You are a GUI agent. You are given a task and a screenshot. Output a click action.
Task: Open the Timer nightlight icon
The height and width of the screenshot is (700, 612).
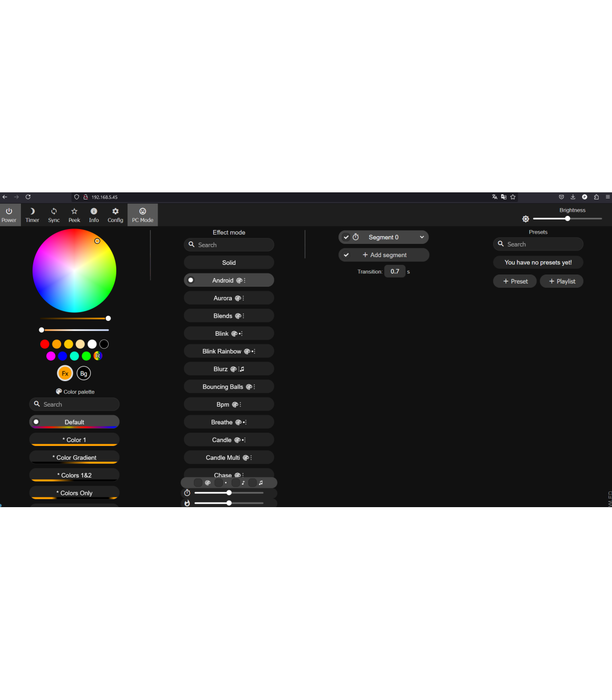click(x=32, y=215)
